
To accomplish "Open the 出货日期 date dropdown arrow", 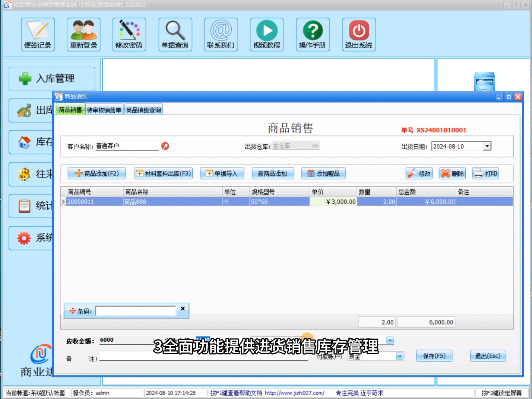I will point(487,146).
